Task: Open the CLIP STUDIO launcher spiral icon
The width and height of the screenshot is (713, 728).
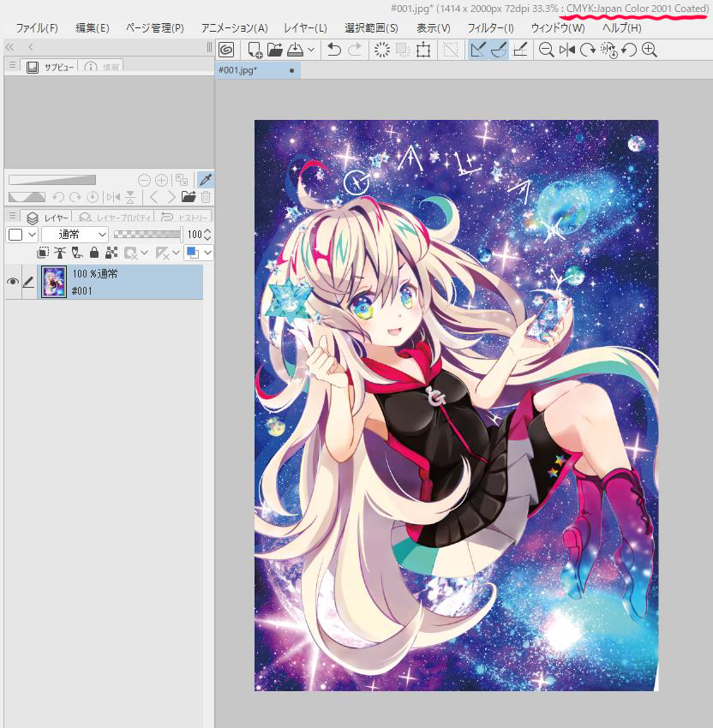Action: point(226,50)
